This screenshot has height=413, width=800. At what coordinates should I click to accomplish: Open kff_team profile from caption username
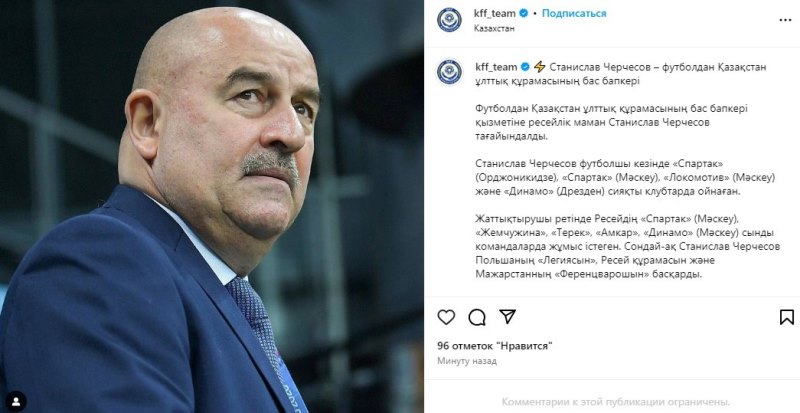point(496,67)
